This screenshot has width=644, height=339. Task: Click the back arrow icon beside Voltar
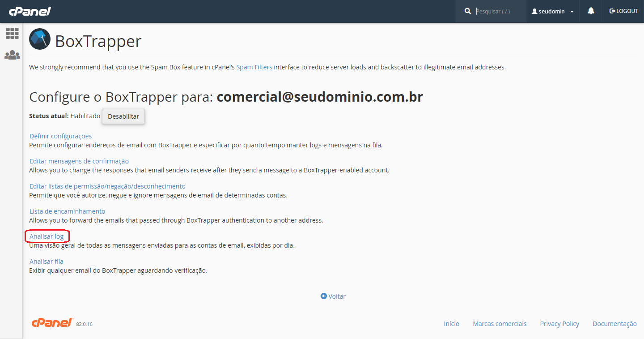coord(324,296)
